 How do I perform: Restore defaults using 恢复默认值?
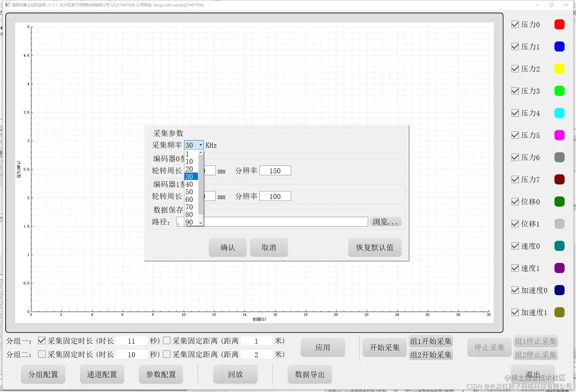[x=374, y=247]
